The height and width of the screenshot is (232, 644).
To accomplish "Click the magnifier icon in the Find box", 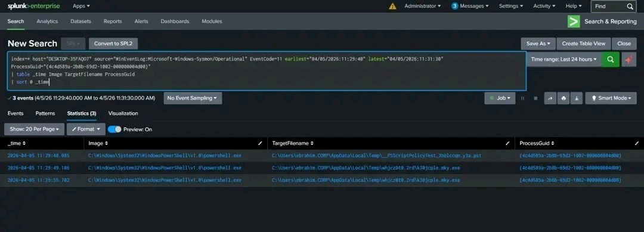I will click(x=630, y=6).
